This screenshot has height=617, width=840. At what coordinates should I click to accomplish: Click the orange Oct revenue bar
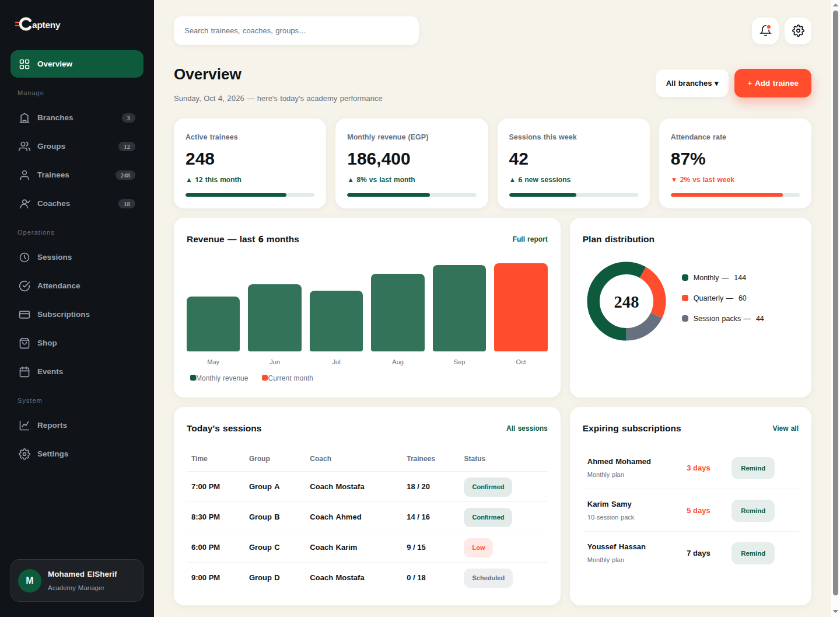[521, 307]
